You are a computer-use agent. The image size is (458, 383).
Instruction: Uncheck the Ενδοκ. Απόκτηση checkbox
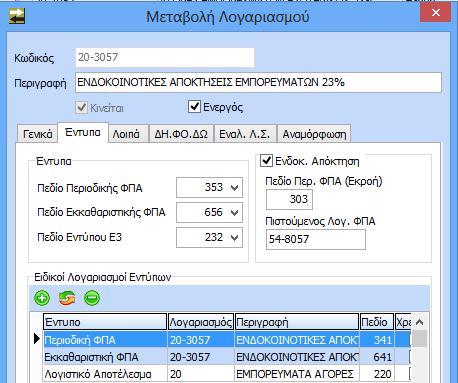tap(266, 161)
